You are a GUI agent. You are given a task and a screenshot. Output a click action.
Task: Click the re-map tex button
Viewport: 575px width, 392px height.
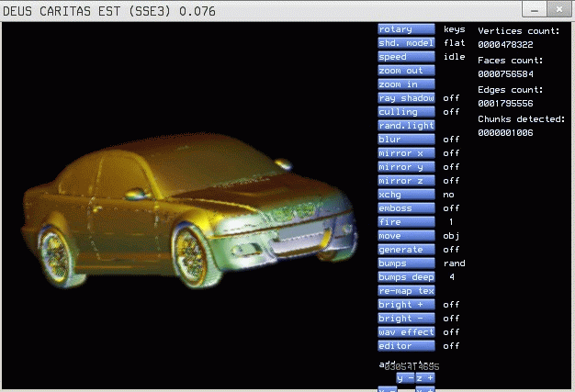point(406,291)
